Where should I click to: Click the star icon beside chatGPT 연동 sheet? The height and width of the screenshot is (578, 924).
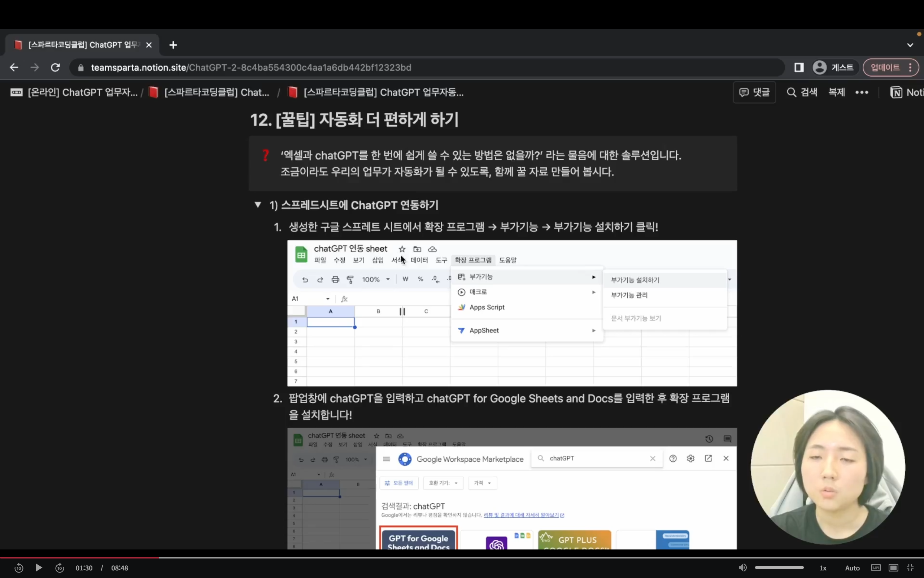click(402, 249)
